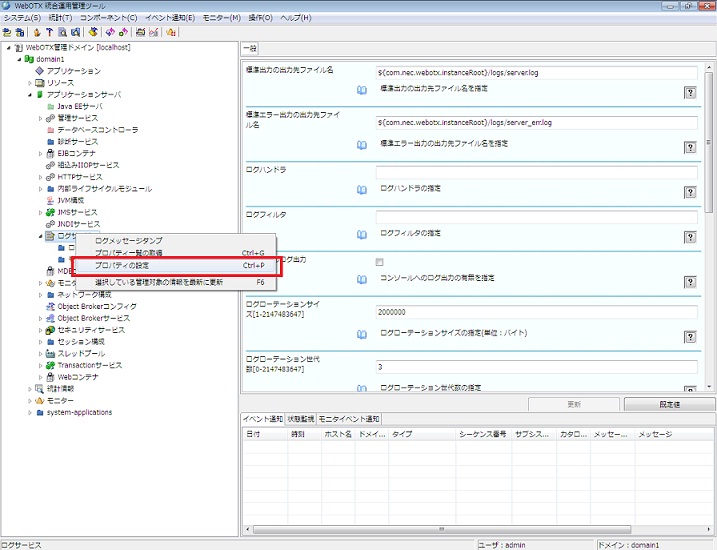Screen dimensions: 717x550
Task: Open the イベント通知(E) menu
Action: pos(170,18)
